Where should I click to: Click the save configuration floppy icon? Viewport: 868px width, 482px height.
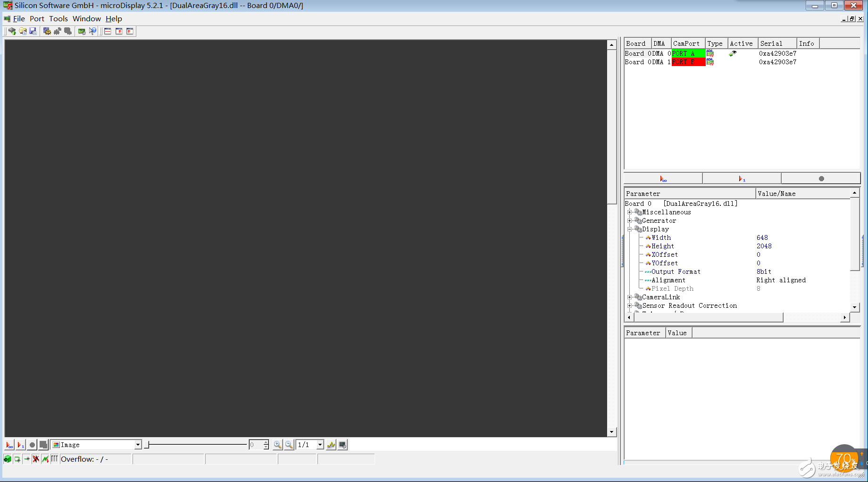click(x=33, y=31)
